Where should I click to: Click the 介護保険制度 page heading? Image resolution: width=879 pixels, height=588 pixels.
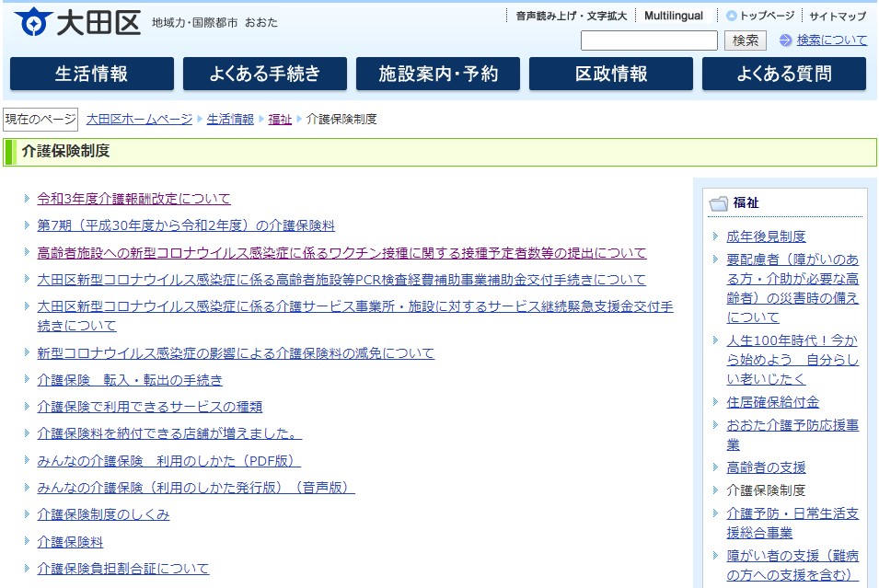click(x=65, y=151)
